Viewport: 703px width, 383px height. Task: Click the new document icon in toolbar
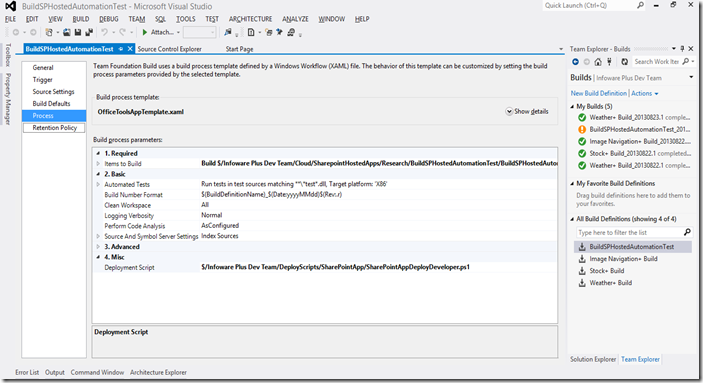251,32
